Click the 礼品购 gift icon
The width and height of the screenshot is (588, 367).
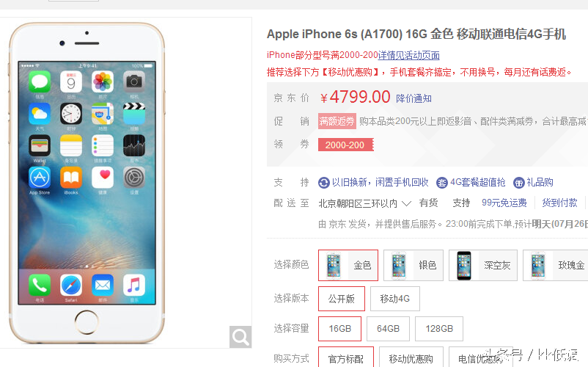click(518, 183)
